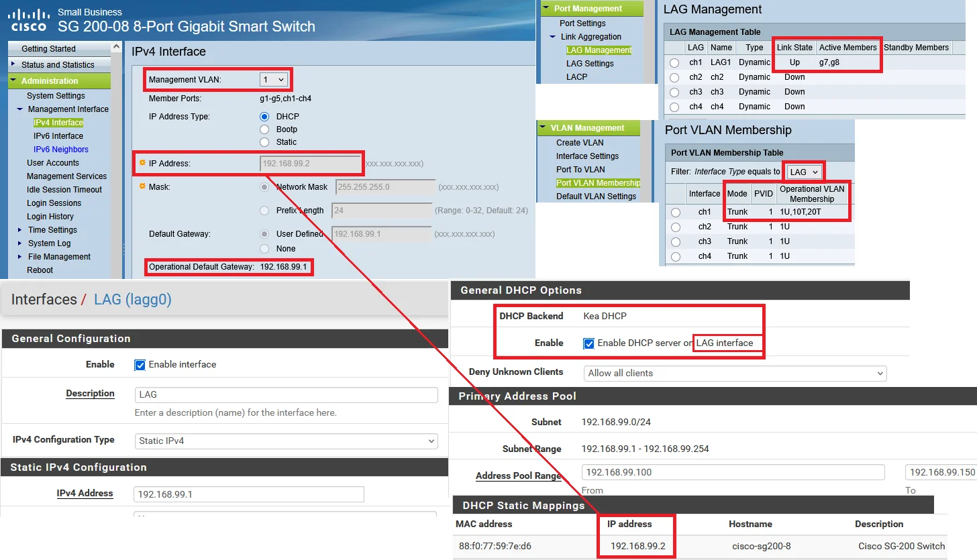Open System Settings page
977x560 pixels.
pyautogui.click(x=56, y=96)
